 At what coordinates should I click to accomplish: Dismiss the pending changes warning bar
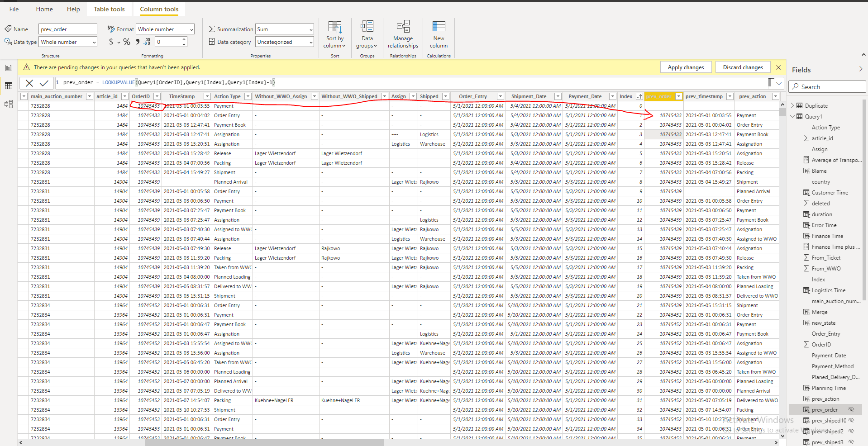pos(778,67)
